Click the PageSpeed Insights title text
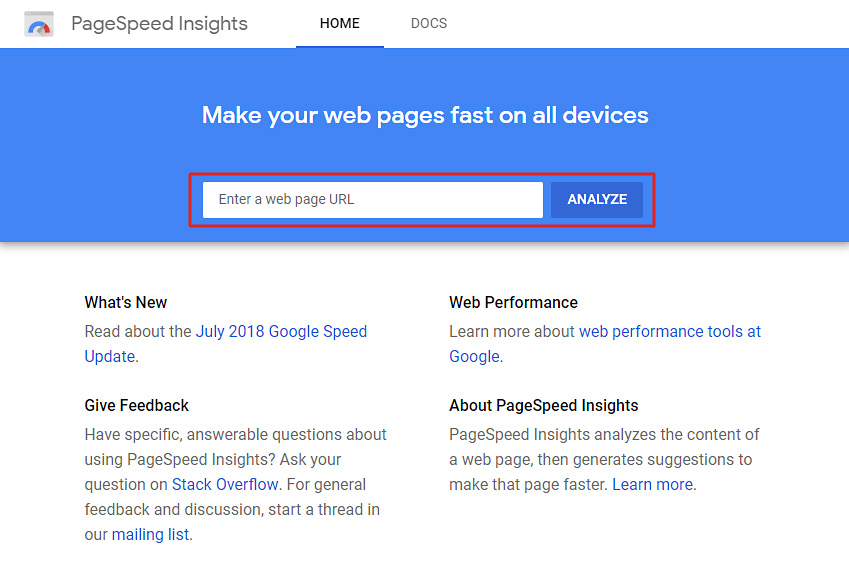 tap(159, 24)
